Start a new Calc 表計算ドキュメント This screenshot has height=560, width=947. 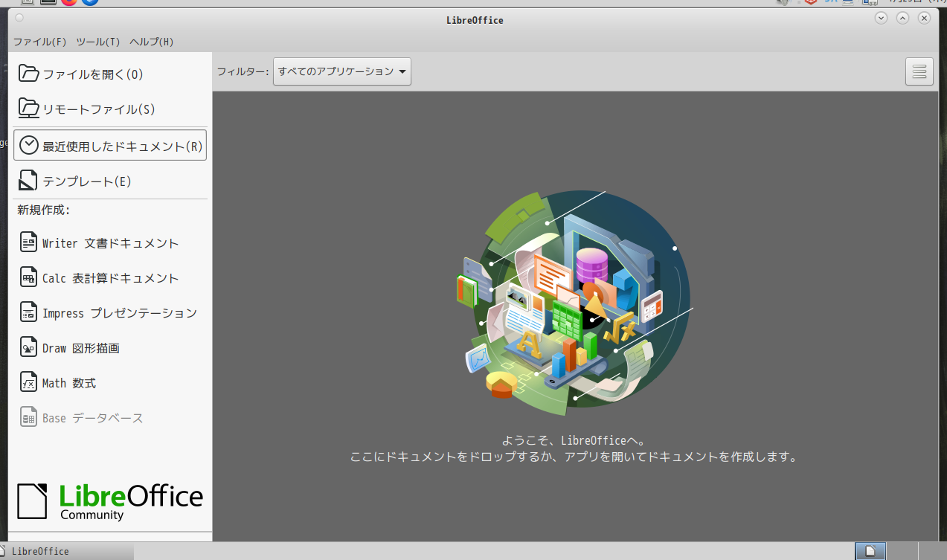(x=110, y=277)
